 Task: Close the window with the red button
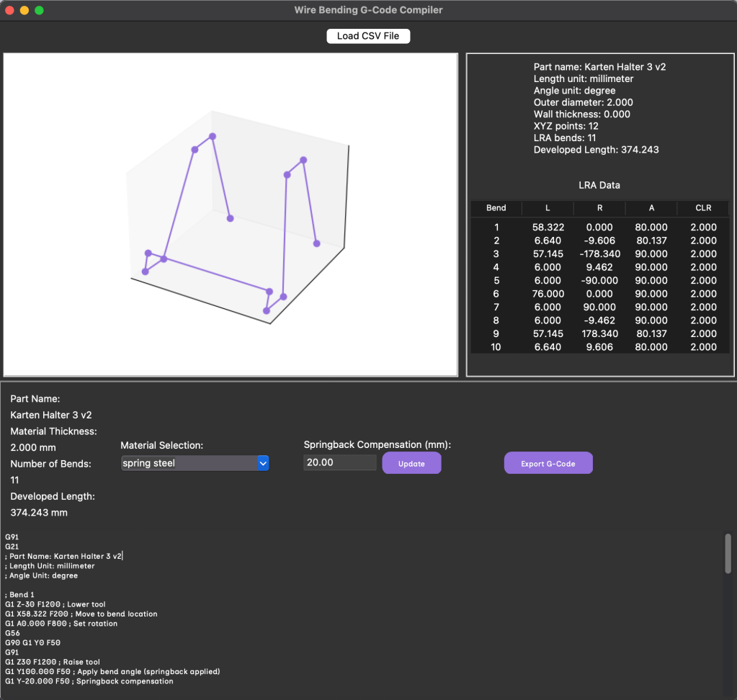(10, 11)
